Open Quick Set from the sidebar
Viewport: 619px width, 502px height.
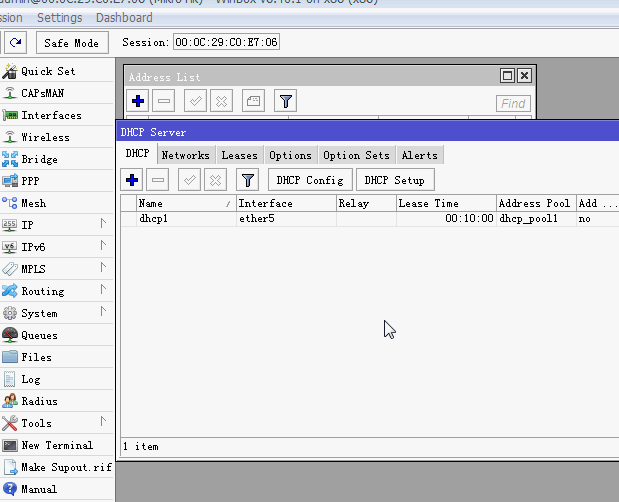pyautogui.click(x=47, y=71)
